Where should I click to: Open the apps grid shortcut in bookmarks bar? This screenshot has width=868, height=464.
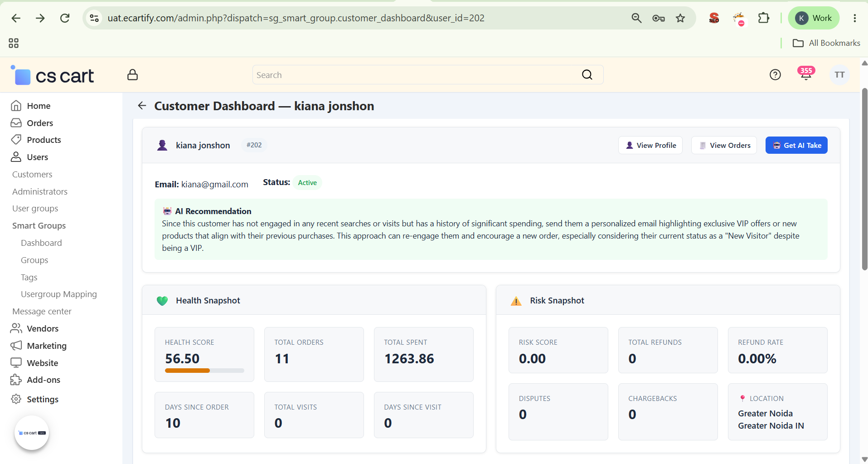point(14,43)
